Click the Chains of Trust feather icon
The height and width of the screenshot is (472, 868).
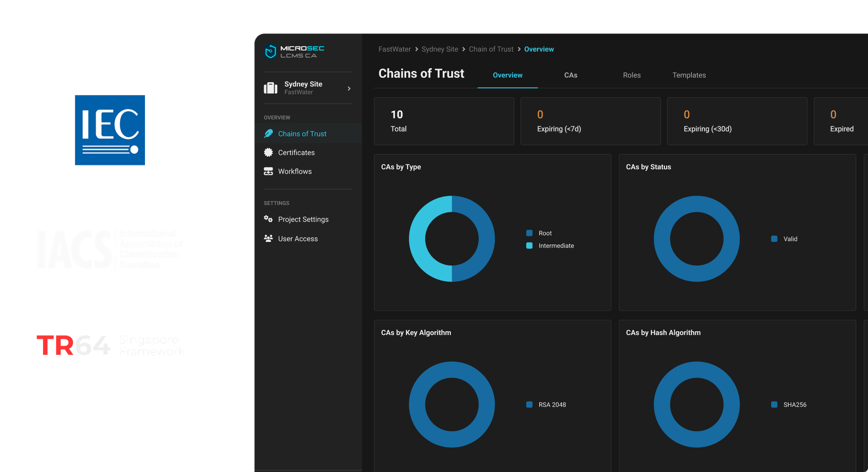click(269, 134)
